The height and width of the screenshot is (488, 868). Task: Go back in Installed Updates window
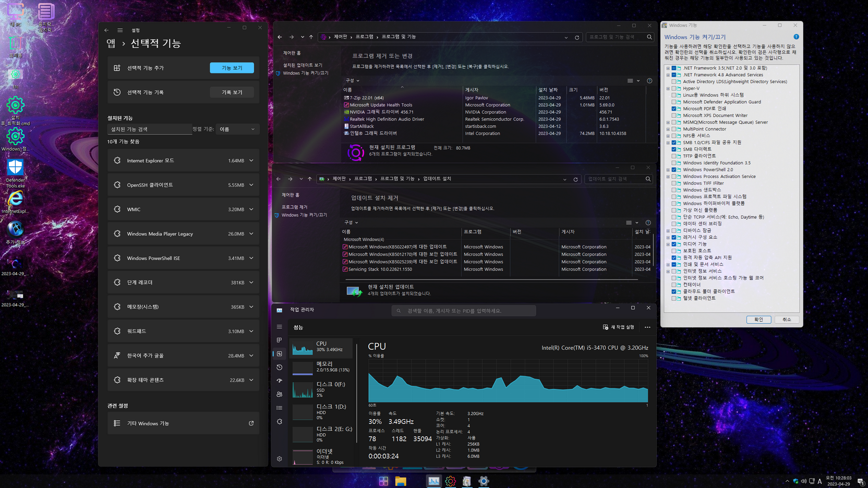(279, 179)
